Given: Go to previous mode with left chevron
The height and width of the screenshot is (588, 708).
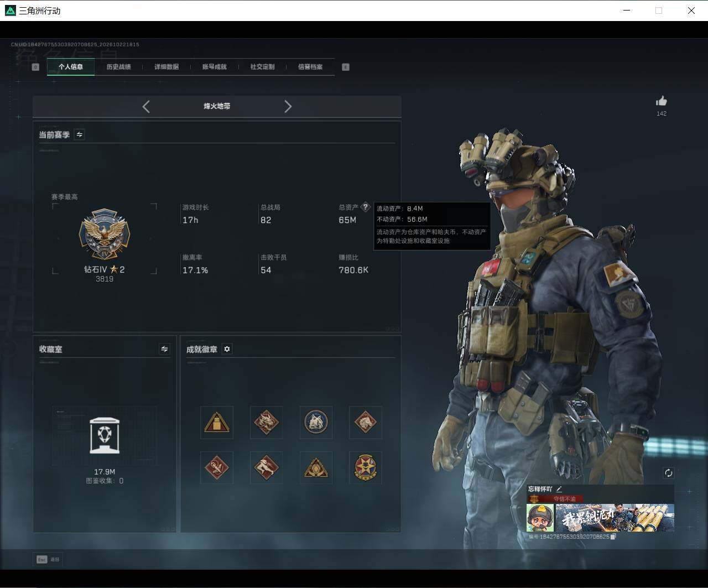Looking at the screenshot, I should 146,107.
